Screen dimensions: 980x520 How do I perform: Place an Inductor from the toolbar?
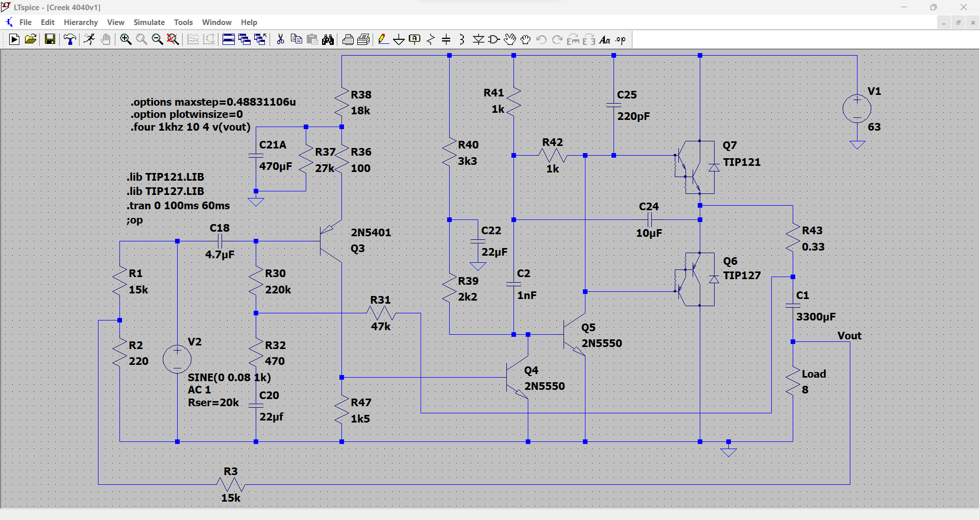coord(462,40)
